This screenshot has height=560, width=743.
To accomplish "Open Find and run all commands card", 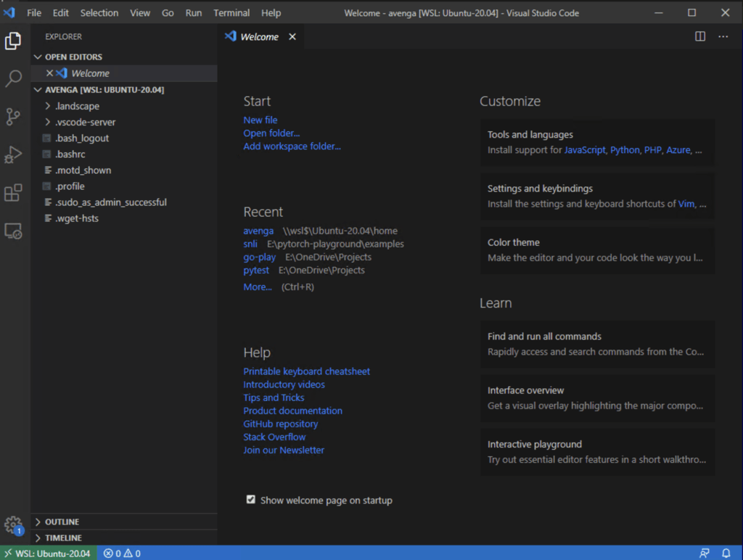I will (x=597, y=344).
